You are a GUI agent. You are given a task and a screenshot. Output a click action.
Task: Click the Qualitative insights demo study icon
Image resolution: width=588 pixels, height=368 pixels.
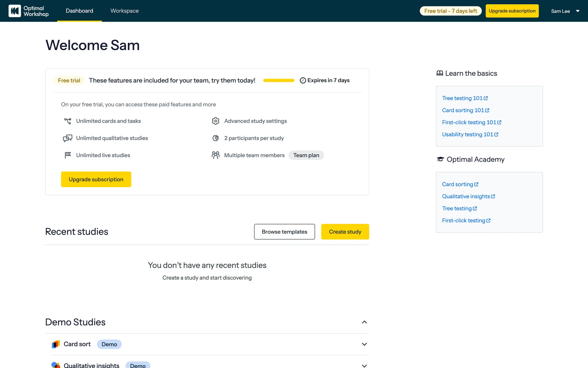56,365
